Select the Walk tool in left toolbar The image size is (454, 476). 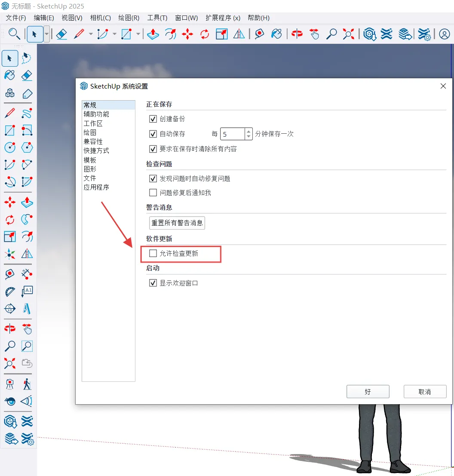[x=27, y=384]
